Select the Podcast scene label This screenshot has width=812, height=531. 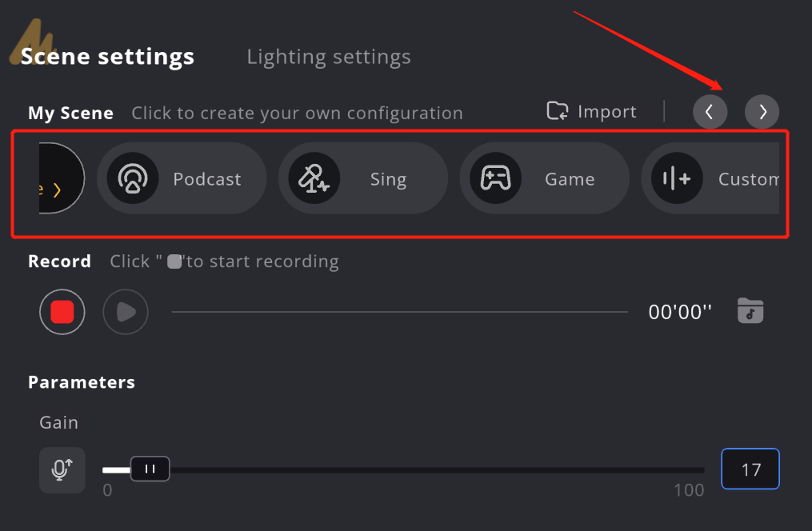click(207, 179)
